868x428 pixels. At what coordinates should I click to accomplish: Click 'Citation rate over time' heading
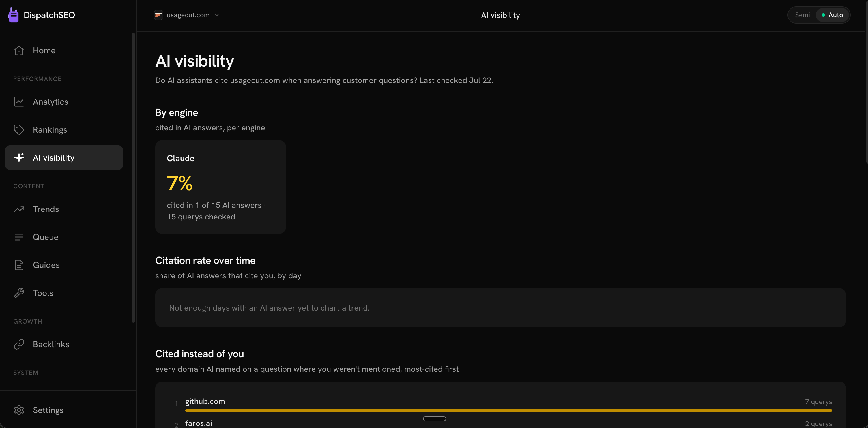click(x=205, y=260)
